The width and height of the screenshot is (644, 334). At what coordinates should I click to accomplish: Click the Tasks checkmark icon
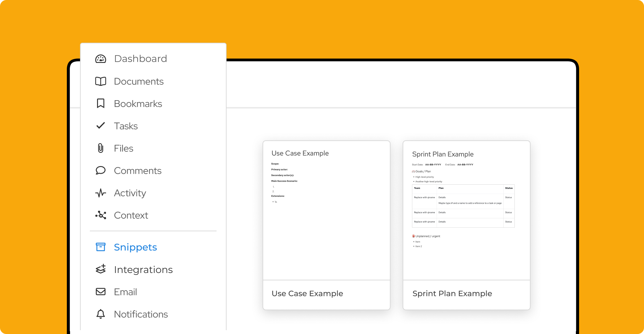click(x=101, y=126)
